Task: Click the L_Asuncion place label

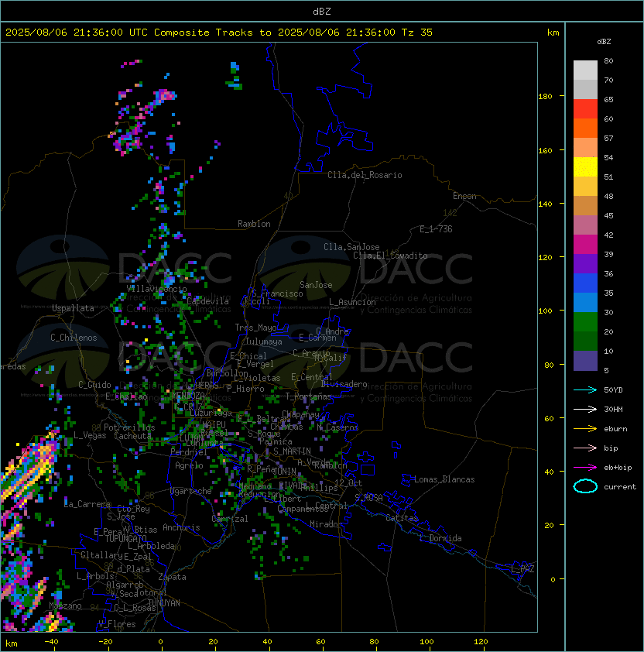Action: 352,302
